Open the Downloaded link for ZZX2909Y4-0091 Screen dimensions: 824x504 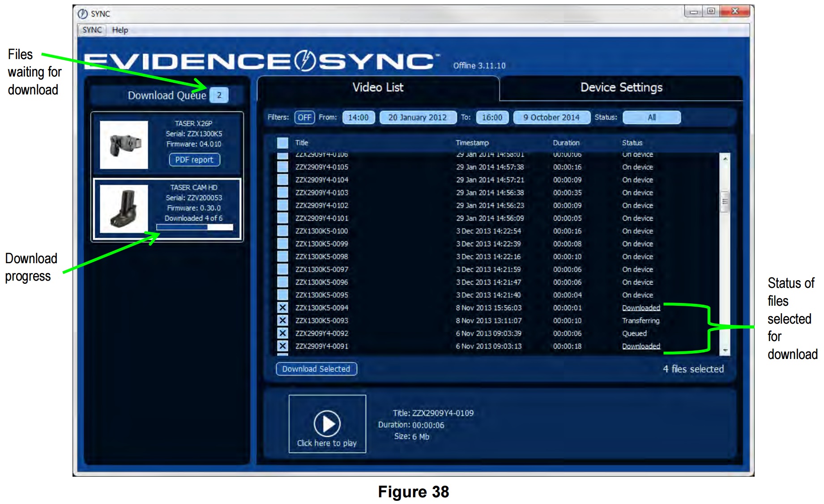click(x=641, y=346)
